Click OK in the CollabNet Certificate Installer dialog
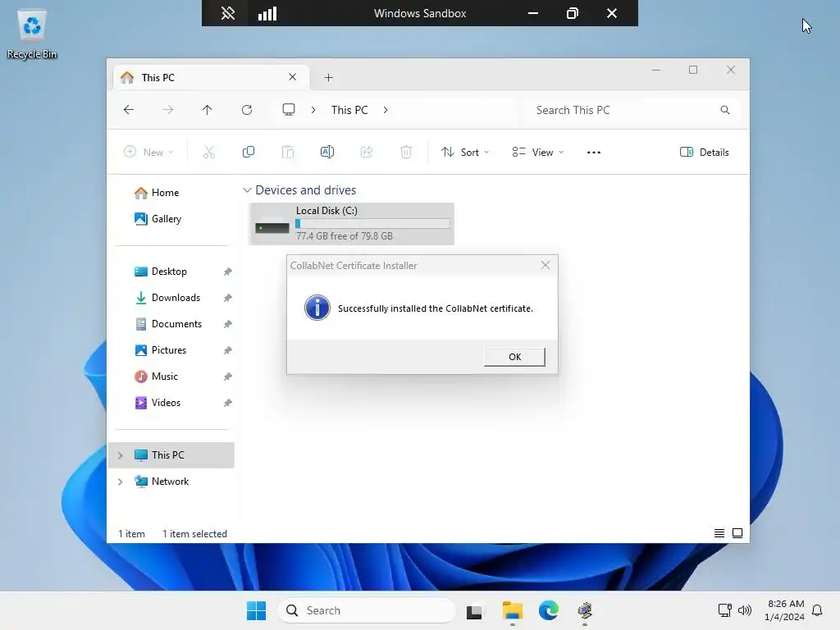Screen dimensions: 840x630 [x=514, y=357]
